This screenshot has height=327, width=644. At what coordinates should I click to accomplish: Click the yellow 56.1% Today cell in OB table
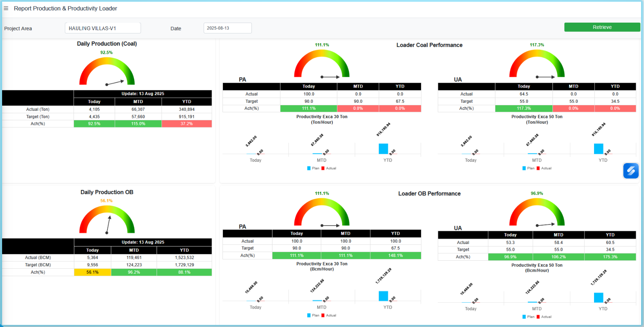[92, 272]
